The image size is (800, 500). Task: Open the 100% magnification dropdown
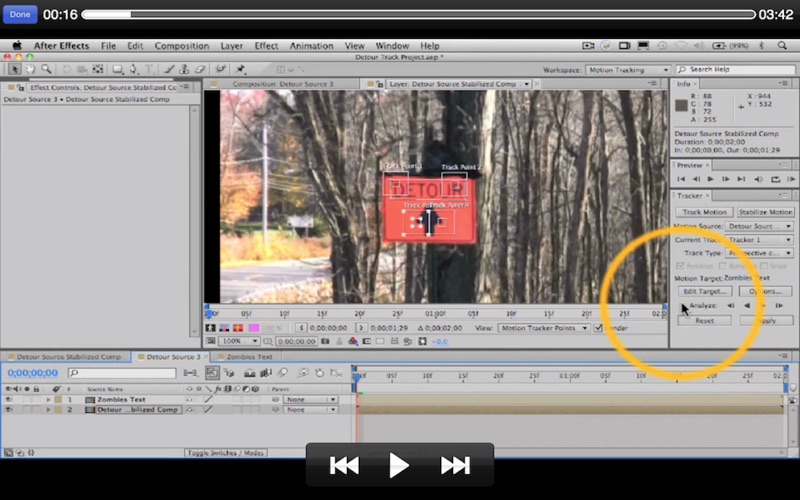[x=239, y=341]
